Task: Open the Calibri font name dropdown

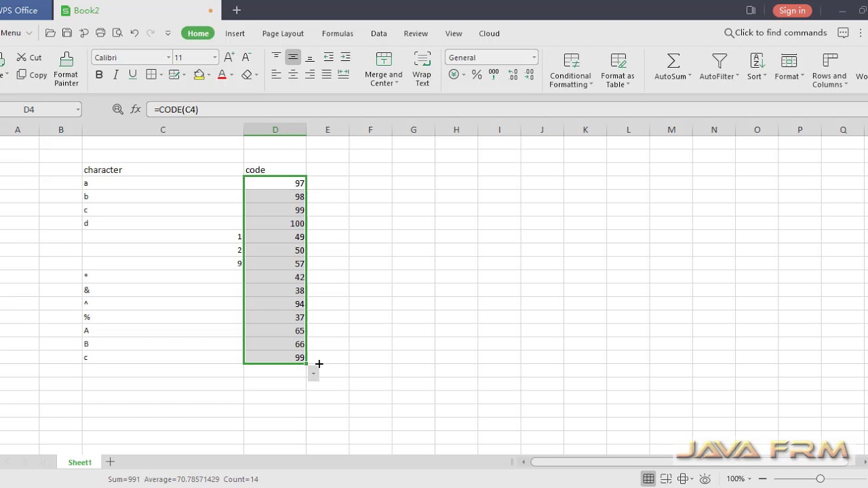Action: coord(168,58)
